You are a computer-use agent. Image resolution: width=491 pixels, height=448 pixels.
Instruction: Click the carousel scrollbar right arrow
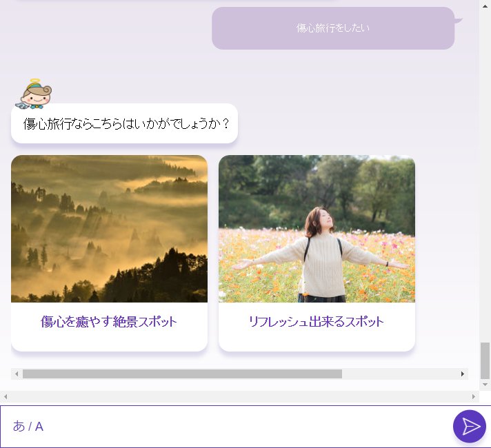coord(463,374)
